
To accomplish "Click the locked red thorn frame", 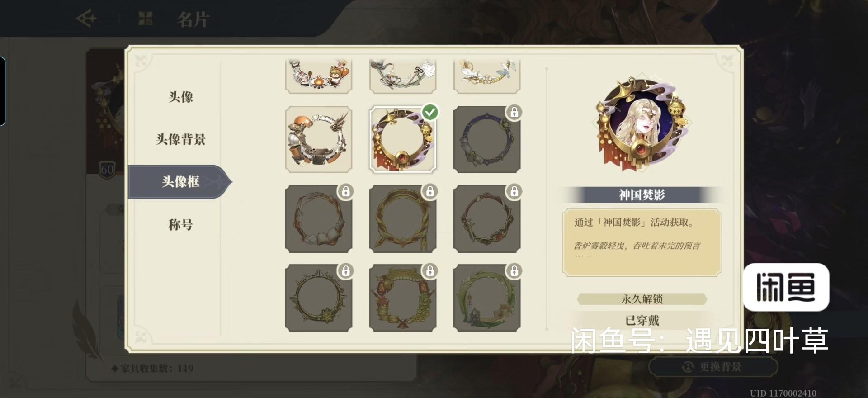I will click(x=487, y=219).
